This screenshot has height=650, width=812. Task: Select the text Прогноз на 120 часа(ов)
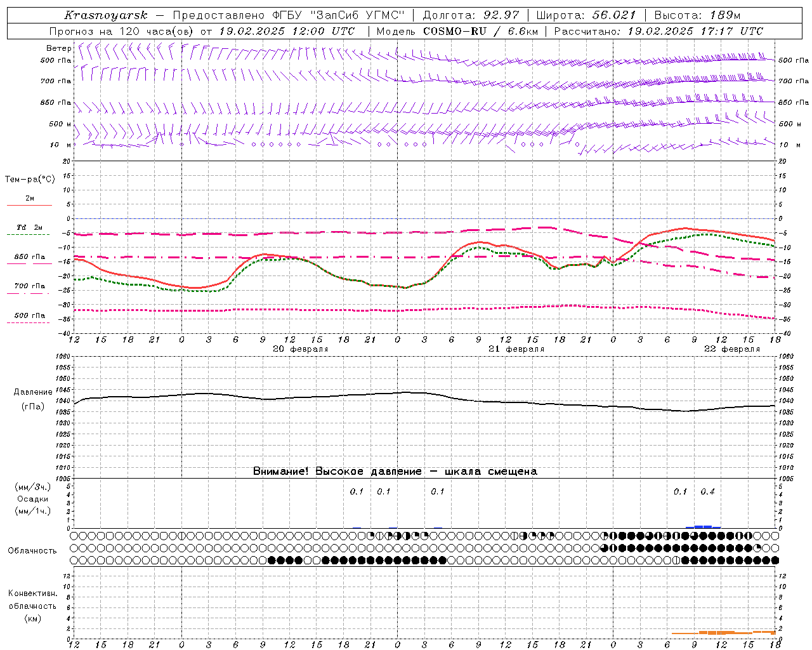pos(122,31)
